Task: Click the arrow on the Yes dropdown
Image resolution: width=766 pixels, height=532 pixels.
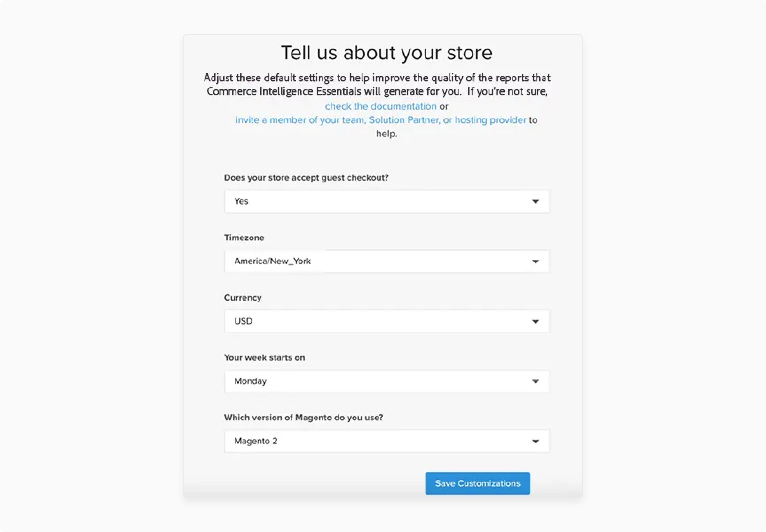Action: pyautogui.click(x=536, y=201)
